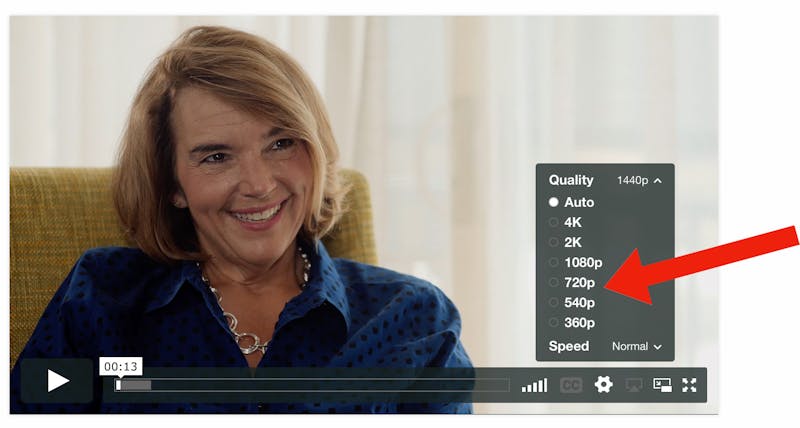Open the volume bars control
800x428 pixels.
pos(534,385)
